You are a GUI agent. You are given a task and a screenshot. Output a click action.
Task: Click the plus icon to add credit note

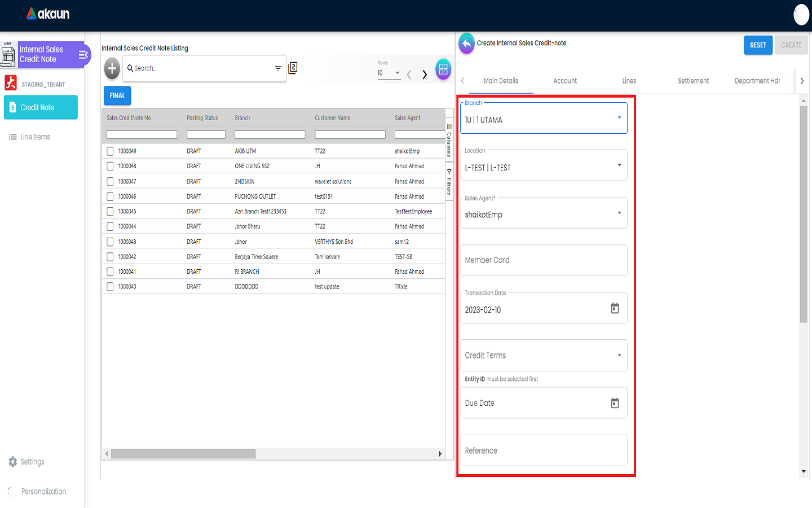(x=112, y=69)
